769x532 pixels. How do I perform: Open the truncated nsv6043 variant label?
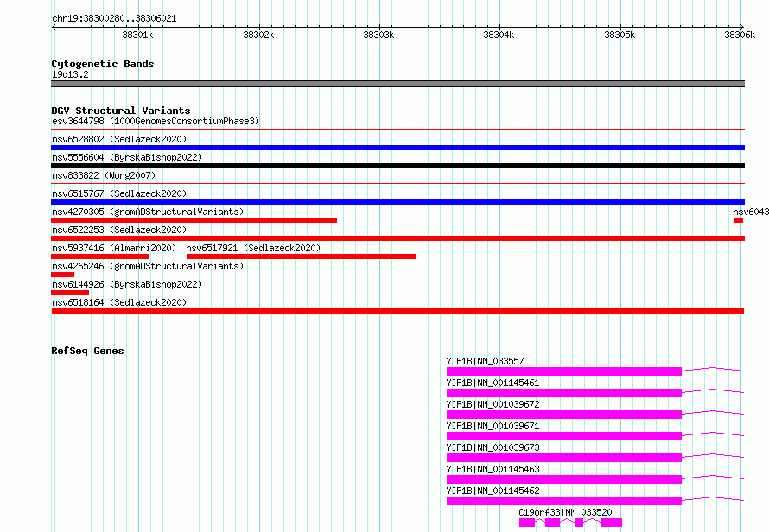751,212
